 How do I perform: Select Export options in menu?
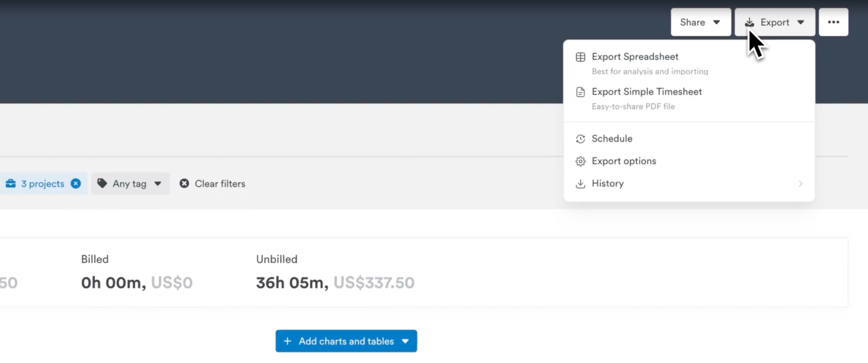[x=624, y=161]
